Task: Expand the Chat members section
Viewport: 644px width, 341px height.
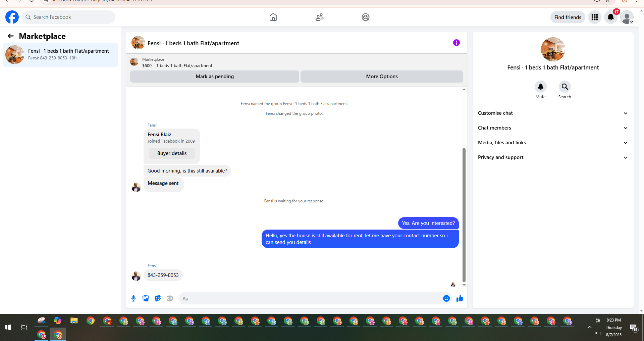Action: (x=553, y=128)
